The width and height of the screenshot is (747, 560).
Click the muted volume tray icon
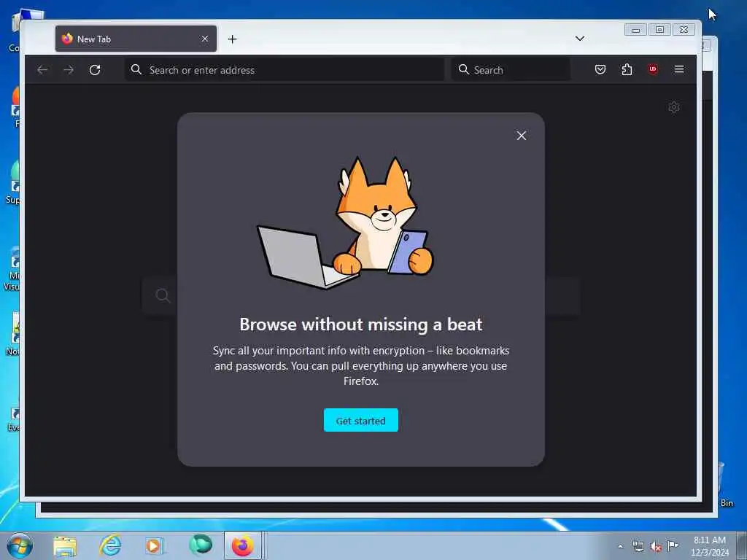point(656,547)
